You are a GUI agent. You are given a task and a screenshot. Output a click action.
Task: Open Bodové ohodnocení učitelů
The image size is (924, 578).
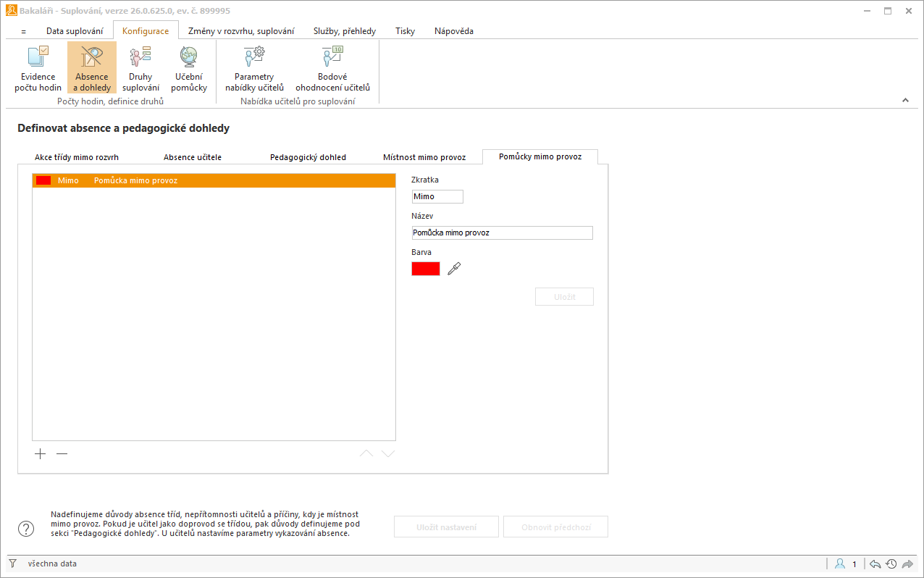332,68
